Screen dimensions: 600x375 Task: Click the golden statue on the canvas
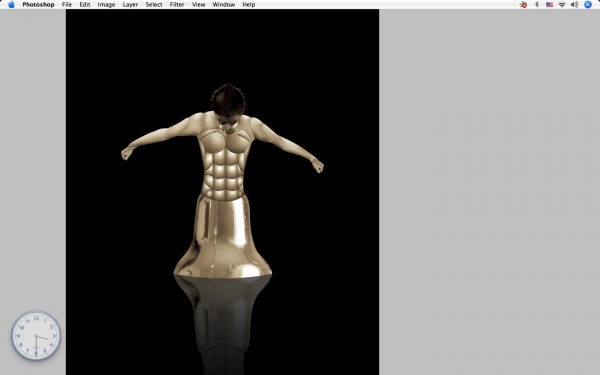pos(223,181)
